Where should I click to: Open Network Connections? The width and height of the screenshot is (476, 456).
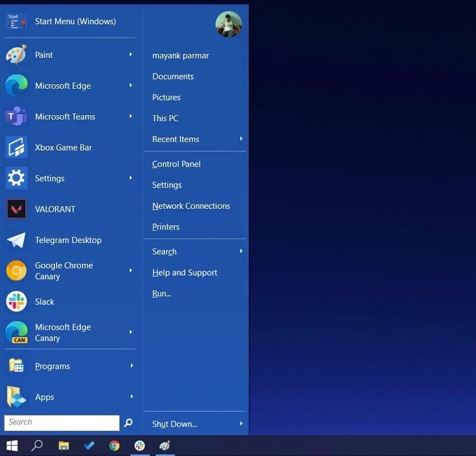(x=191, y=206)
